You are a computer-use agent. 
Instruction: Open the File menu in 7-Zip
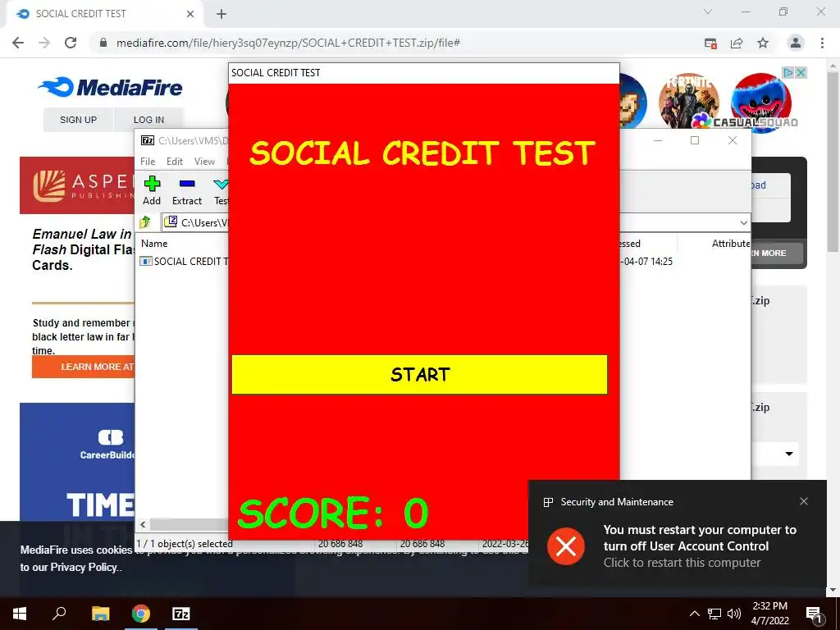(148, 162)
